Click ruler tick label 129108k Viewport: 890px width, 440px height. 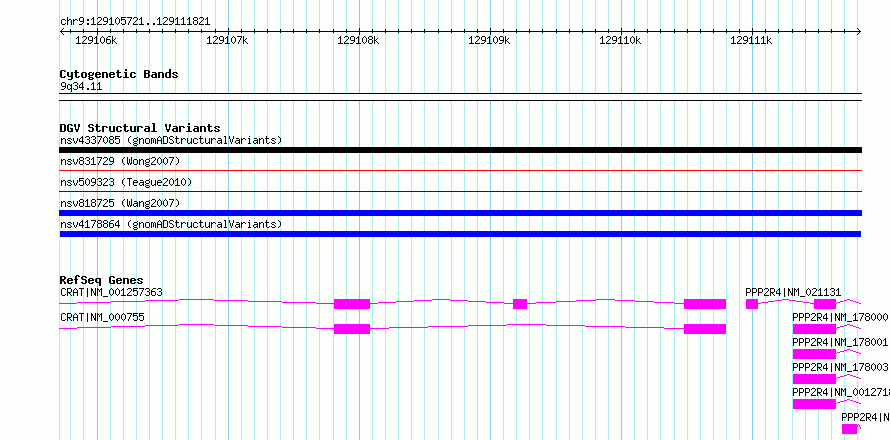[x=358, y=40]
